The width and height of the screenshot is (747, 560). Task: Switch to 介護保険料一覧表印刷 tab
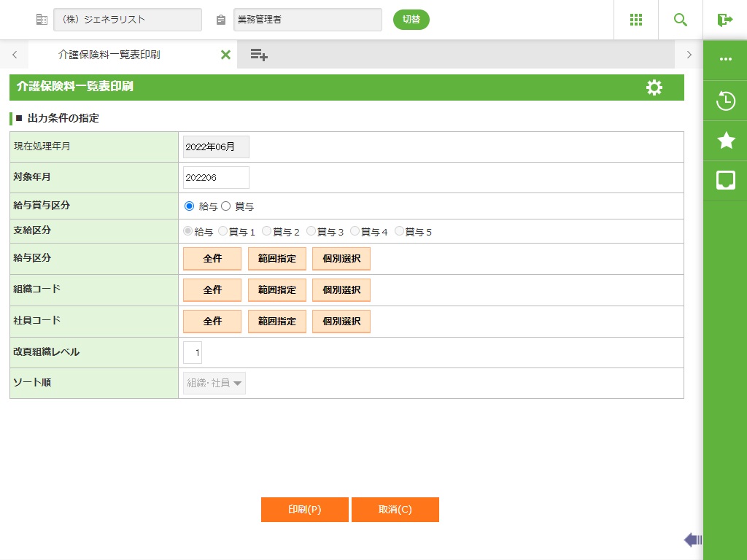pyautogui.click(x=109, y=55)
